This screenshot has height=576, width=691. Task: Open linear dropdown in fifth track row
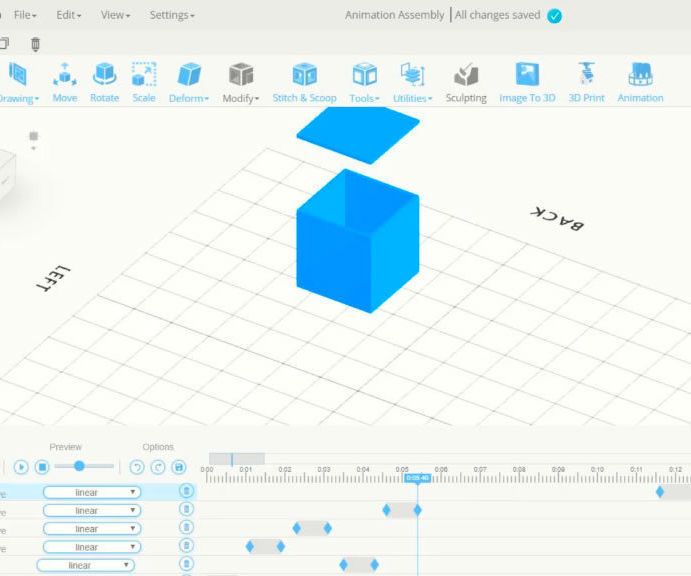tap(85, 565)
